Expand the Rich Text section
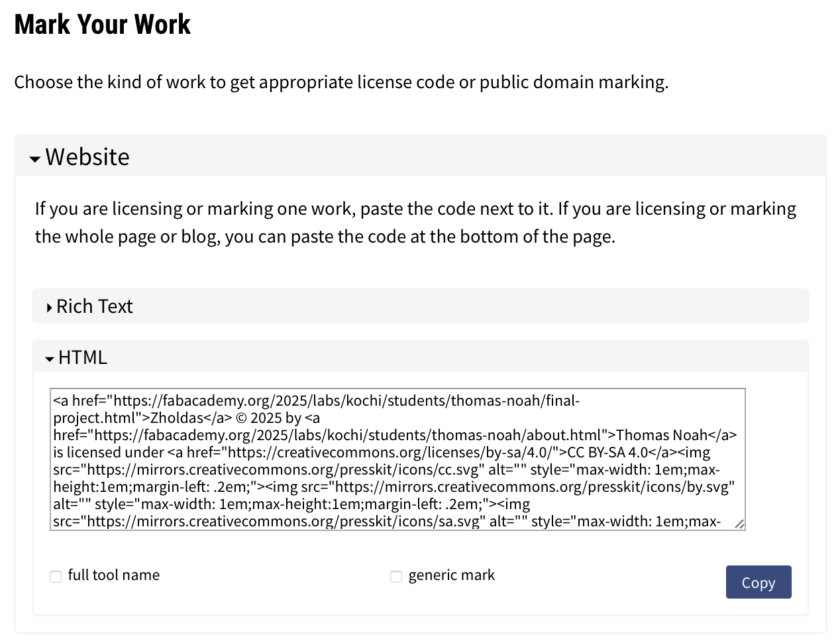 pos(94,306)
